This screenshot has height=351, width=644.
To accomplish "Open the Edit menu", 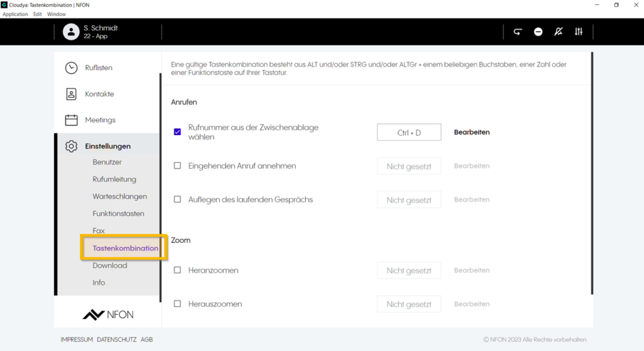I will click(x=38, y=14).
